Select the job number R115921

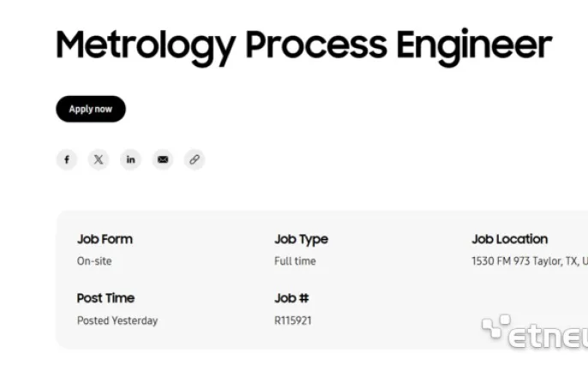[293, 320]
